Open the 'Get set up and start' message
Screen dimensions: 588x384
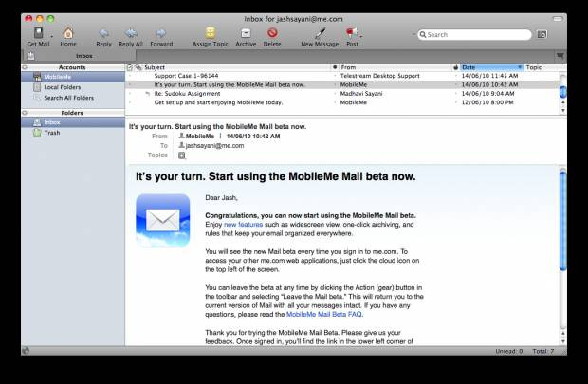[x=219, y=102]
